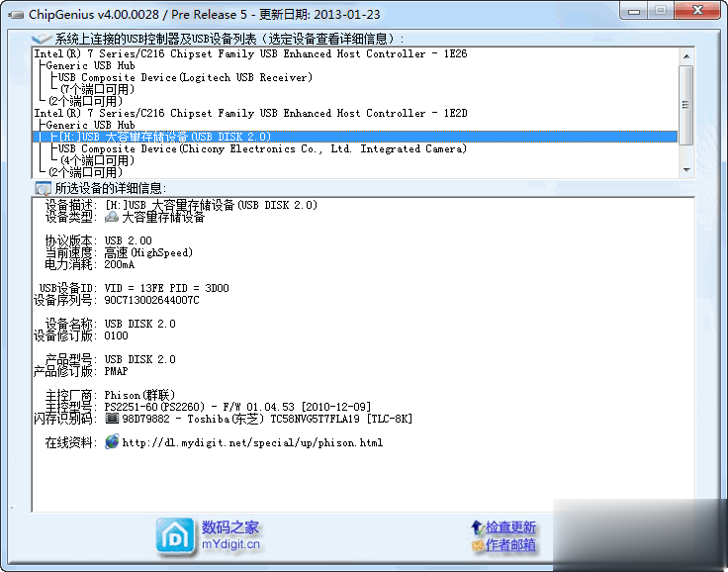Click the magnifier icon beside 所选设备的详细信息
Viewport: 728px width, 572px height.
point(43,188)
